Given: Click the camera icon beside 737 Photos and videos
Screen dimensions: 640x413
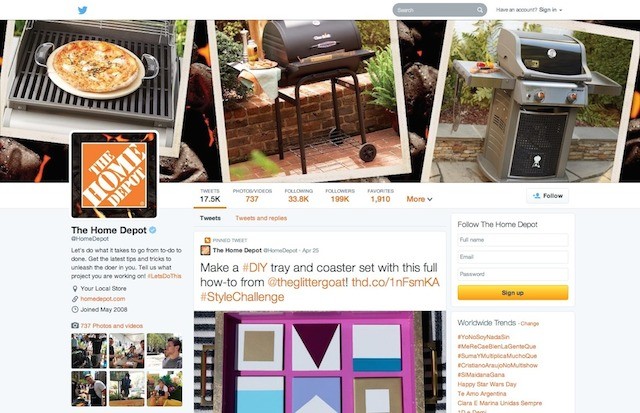Looking at the screenshot, I should 75,325.
